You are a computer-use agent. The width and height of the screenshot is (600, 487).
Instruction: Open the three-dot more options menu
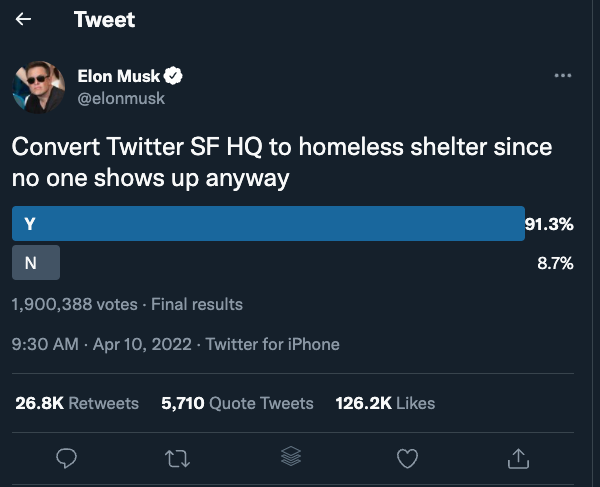point(562,77)
